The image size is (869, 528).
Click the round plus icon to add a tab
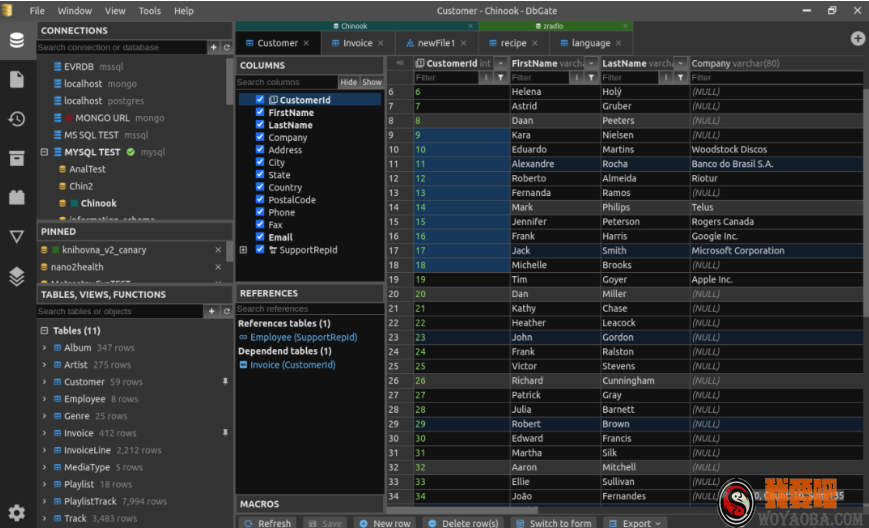pyautogui.click(x=857, y=38)
